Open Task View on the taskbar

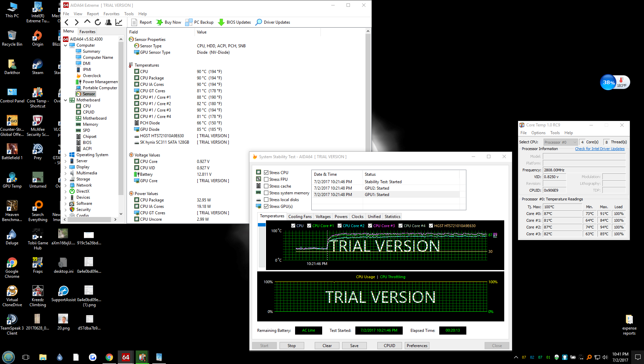(x=26, y=357)
